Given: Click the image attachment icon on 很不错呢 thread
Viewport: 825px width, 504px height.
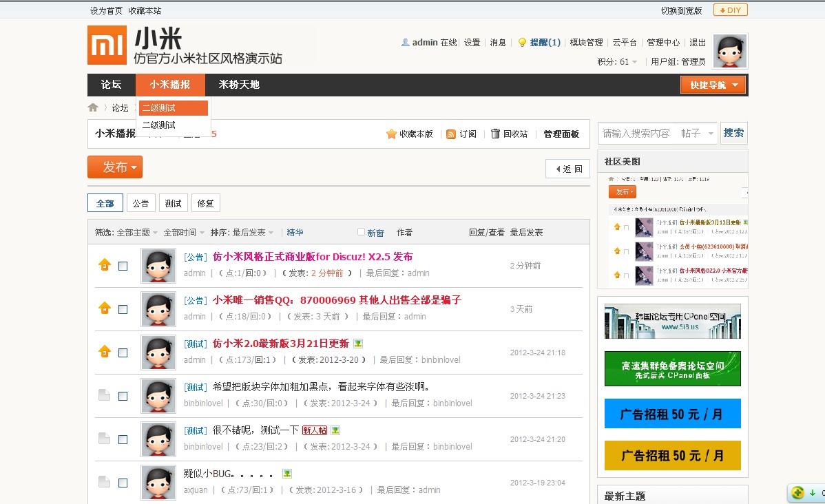Looking at the screenshot, I should pyautogui.click(x=335, y=430).
